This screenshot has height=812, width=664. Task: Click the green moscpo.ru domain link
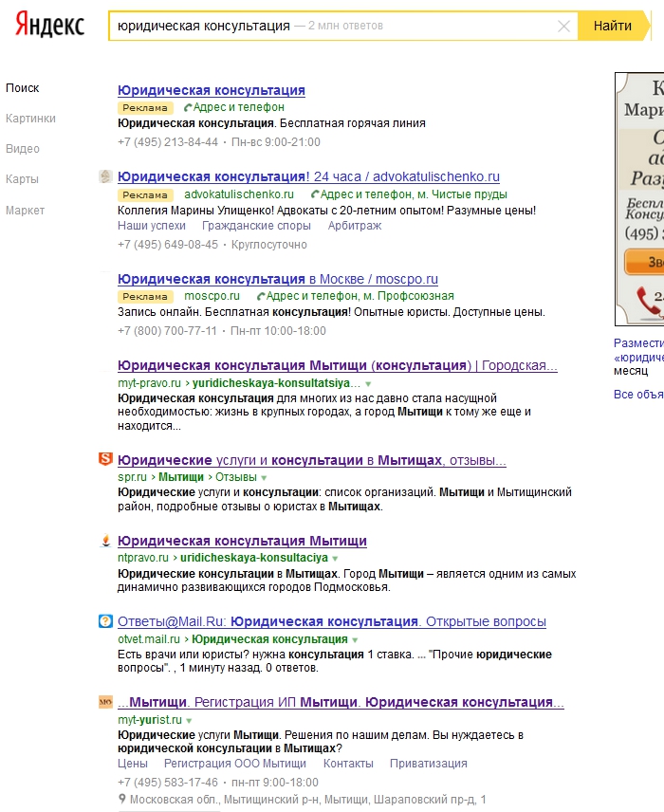(x=212, y=296)
